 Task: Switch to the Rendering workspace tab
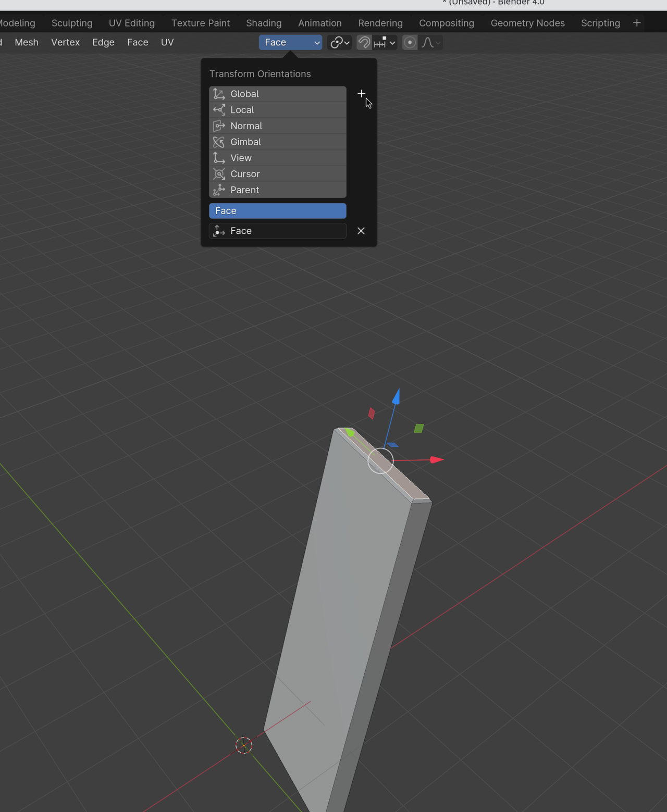pos(380,23)
